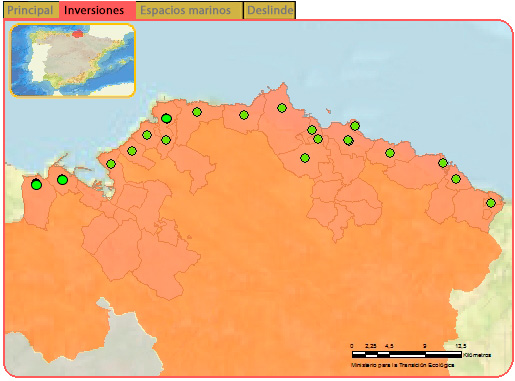Viewport: 515px width, 381px height.
Task: Click the scale bar in kilometres
Action: click(407, 354)
